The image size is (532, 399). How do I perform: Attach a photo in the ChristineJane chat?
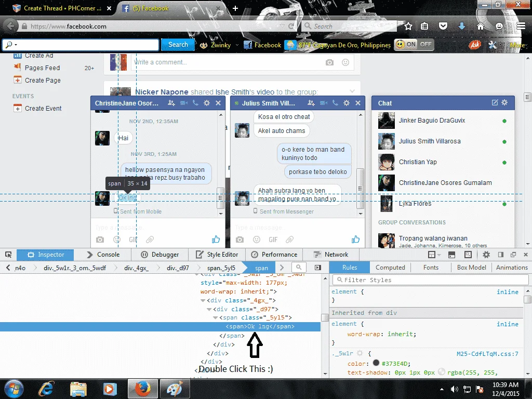pos(100,240)
